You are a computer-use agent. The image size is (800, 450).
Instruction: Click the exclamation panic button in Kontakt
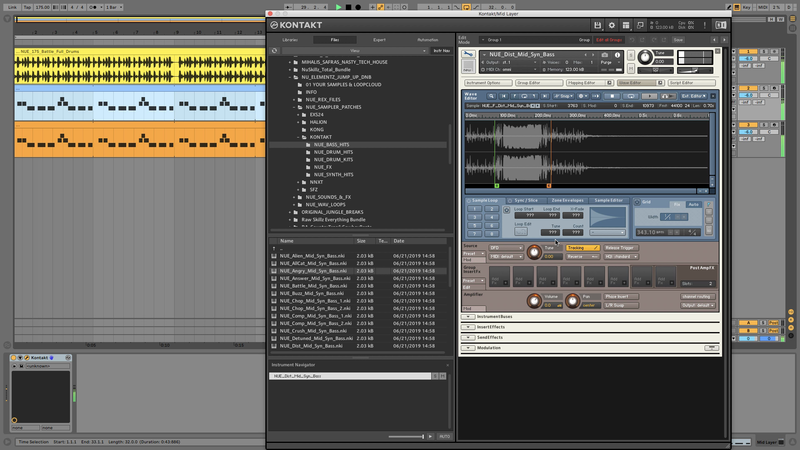coord(705,25)
